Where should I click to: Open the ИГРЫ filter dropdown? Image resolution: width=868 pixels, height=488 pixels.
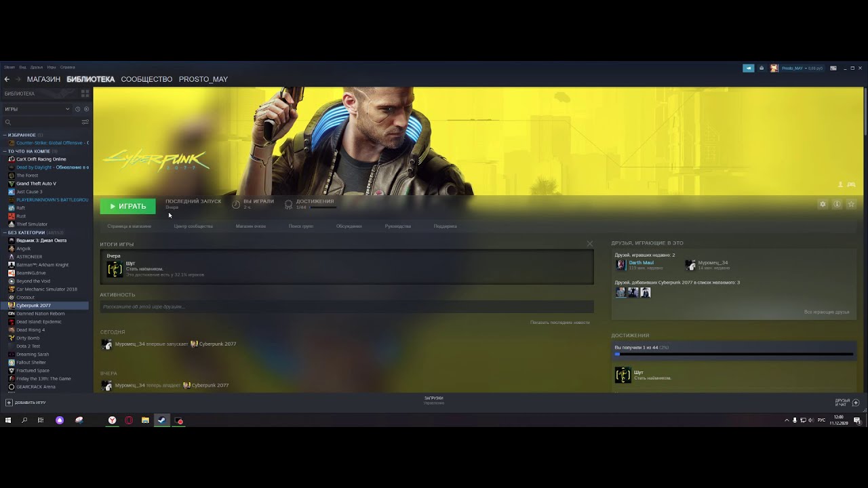click(37, 109)
